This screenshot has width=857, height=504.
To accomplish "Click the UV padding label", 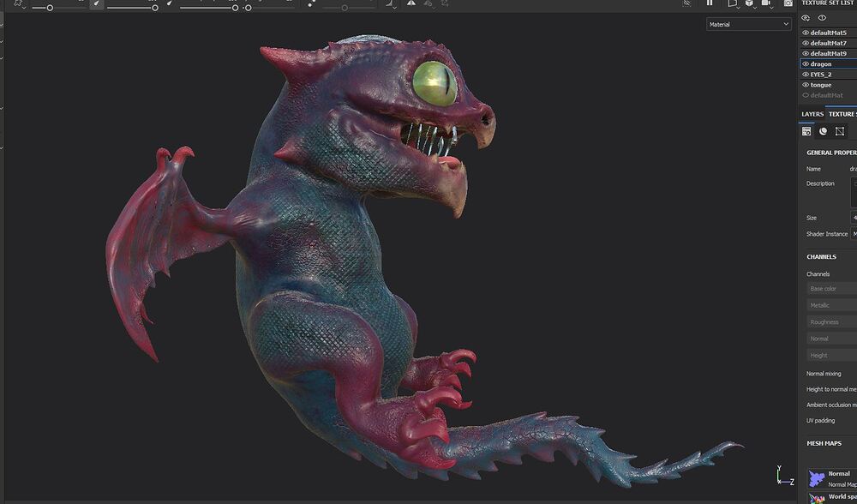I will coord(820,421).
